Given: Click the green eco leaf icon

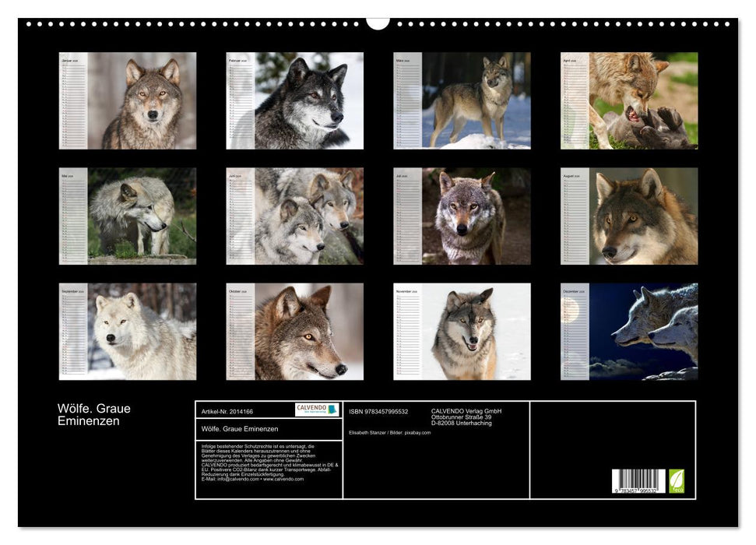Looking at the screenshot, I should coord(677,480).
